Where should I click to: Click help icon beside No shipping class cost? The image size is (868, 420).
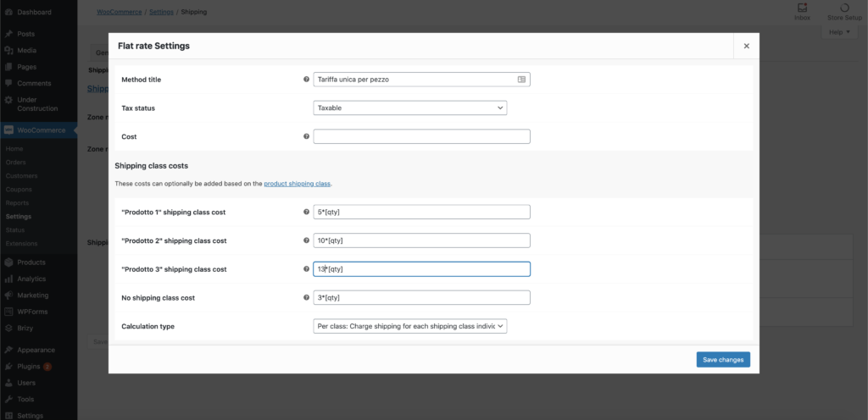pyautogui.click(x=306, y=297)
